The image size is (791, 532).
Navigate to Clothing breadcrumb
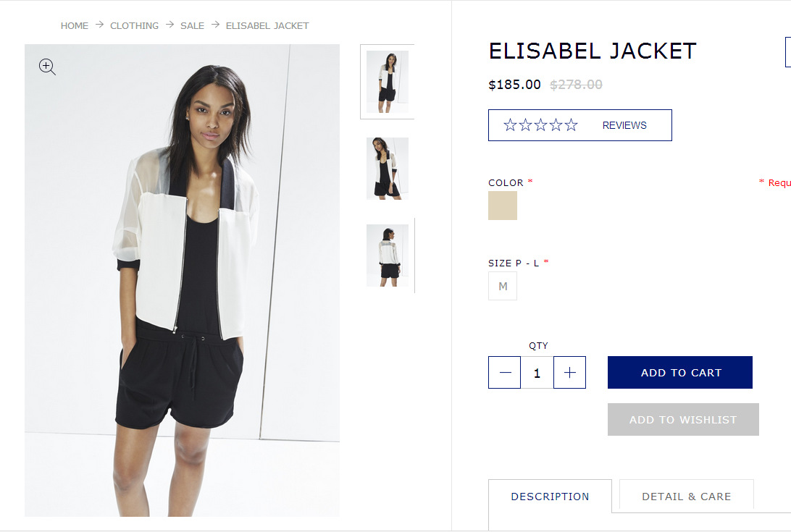pyautogui.click(x=134, y=26)
